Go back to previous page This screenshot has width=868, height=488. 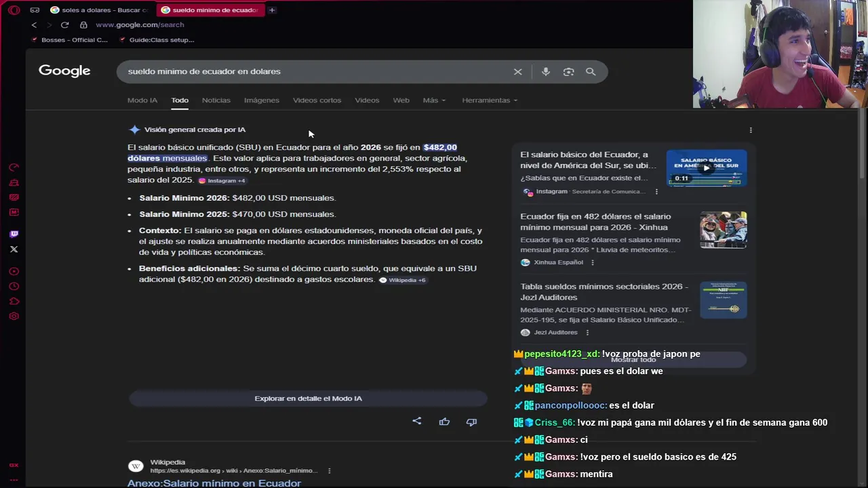point(34,25)
